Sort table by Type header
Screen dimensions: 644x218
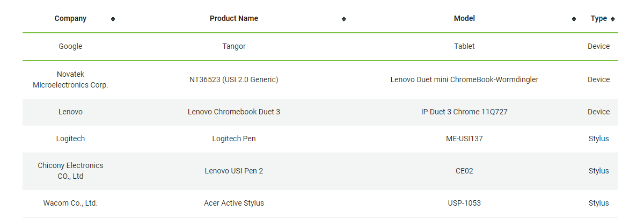tap(598, 18)
